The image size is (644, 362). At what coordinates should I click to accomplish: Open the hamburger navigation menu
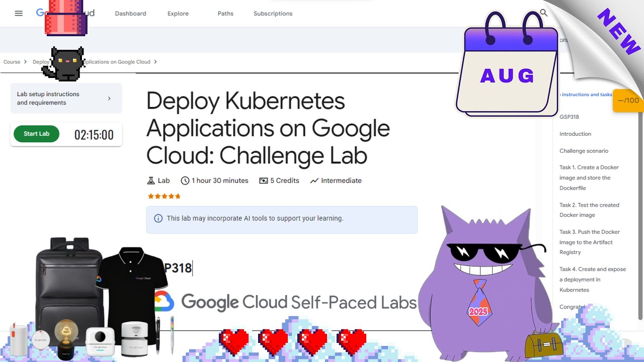coord(19,14)
